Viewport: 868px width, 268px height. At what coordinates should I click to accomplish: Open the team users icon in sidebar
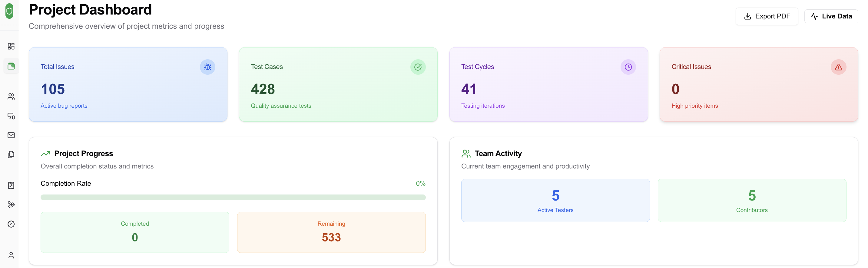click(11, 96)
